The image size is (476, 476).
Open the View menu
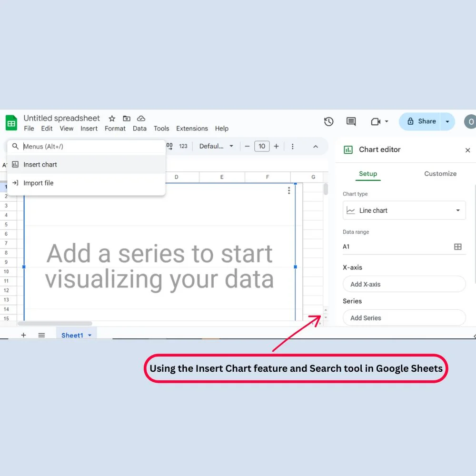tap(67, 129)
